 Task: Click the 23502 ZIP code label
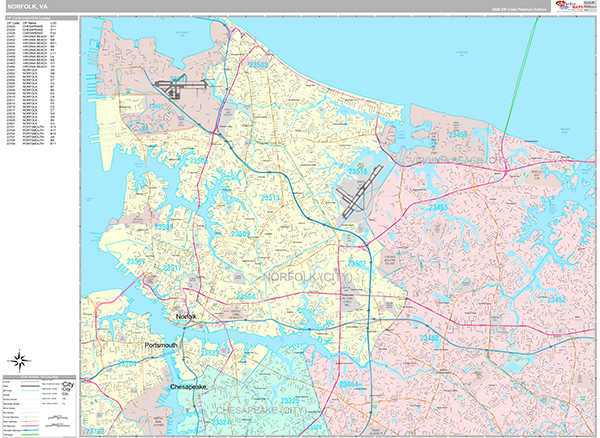(x=359, y=263)
